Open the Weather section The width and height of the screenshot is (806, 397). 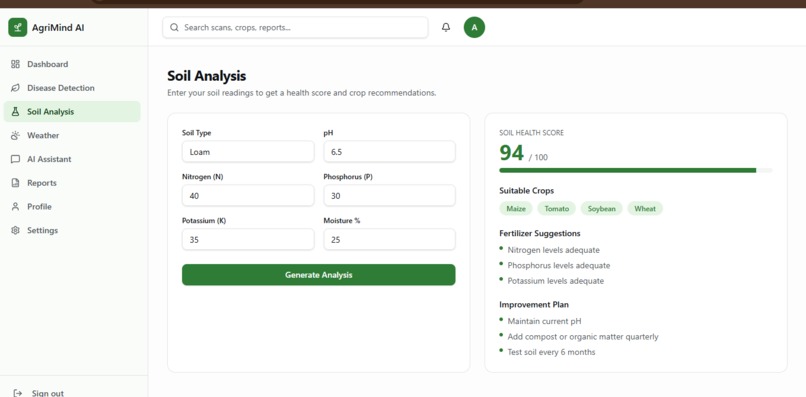[x=72, y=135]
